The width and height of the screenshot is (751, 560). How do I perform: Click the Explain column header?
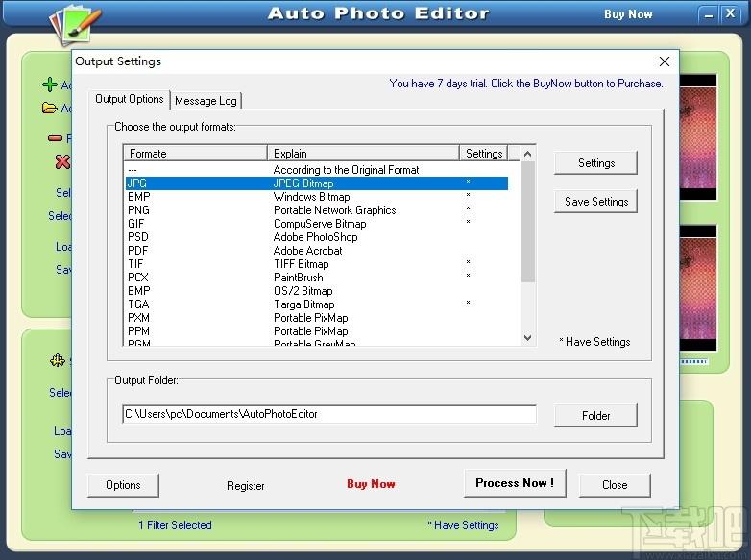[x=363, y=154]
